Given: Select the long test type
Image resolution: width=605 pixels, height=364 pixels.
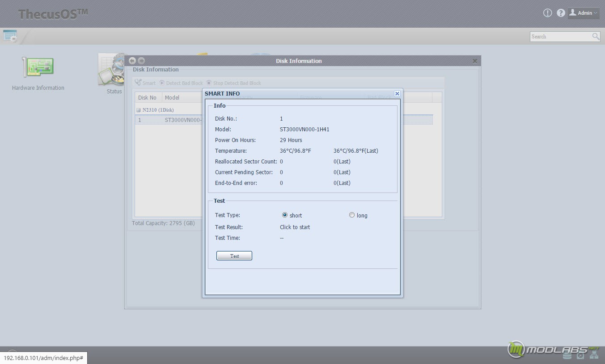Looking at the screenshot, I should (x=352, y=215).
